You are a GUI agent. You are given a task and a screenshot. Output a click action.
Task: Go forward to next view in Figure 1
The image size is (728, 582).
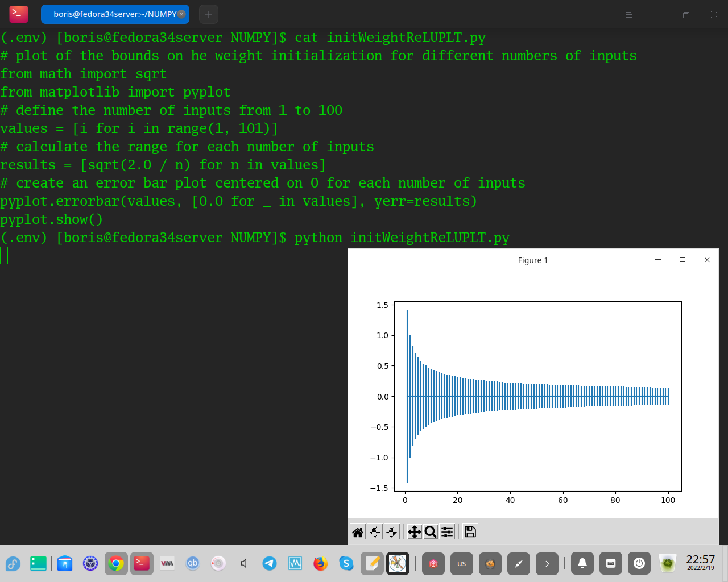[x=392, y=532]
